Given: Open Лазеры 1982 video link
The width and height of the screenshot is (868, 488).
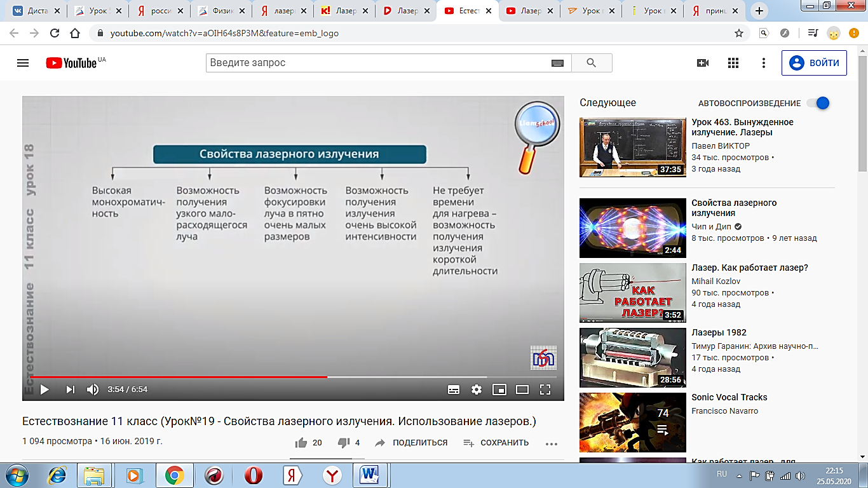Looking at the screenshot, I should [719, 332].
